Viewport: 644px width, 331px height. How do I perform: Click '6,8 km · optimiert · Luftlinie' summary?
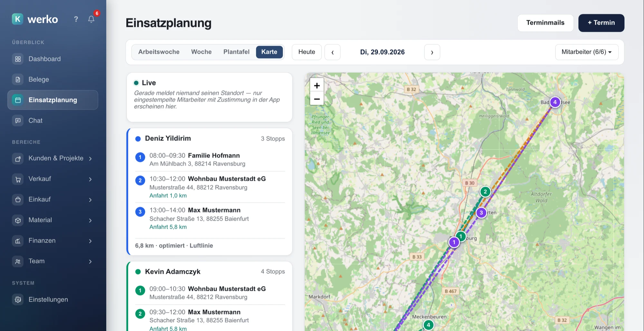pyautogui.click(x=174, y=246)
